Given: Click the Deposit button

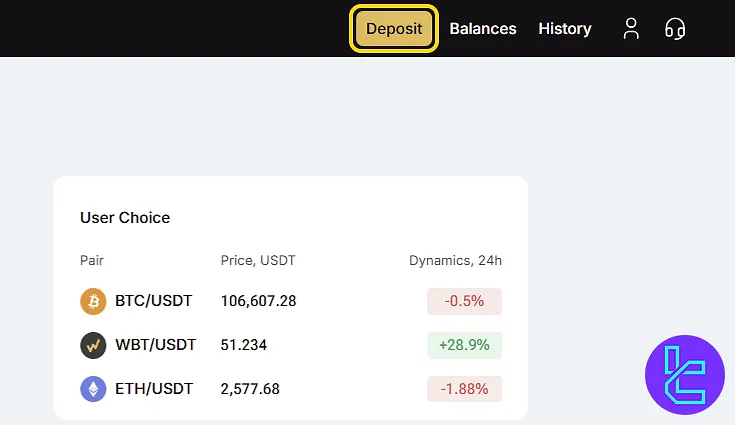Looking at the screenshot, I should (394, 29).
